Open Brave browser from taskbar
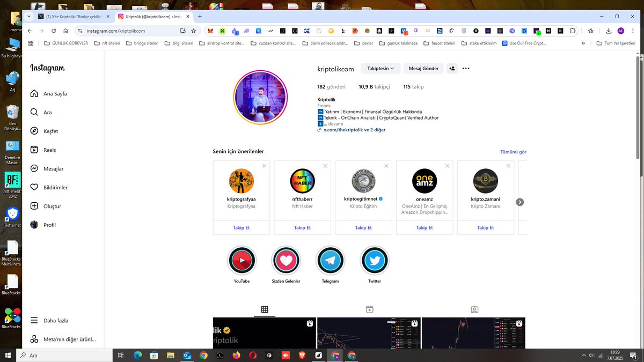Screen dimensions: 644x362 [302, 355]
